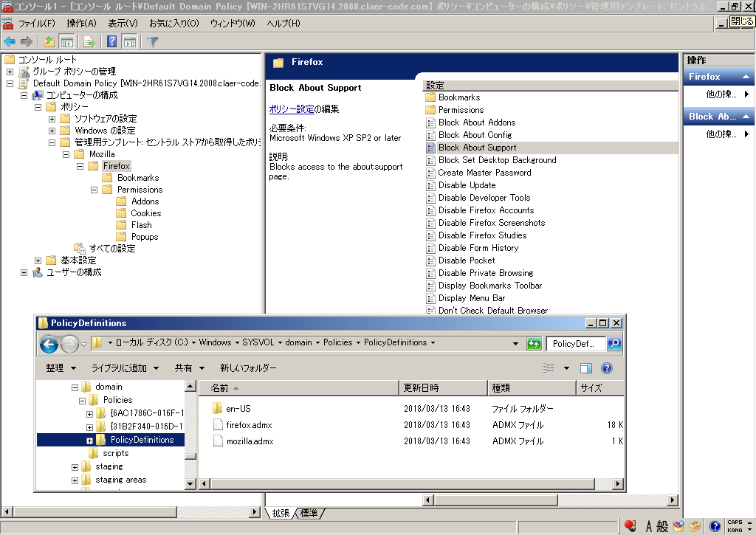Image resolution: width=756 pixels, height=535 pixels.
Task: Select the Disable Firefox Screenshots policy
Action: [492, 223]
